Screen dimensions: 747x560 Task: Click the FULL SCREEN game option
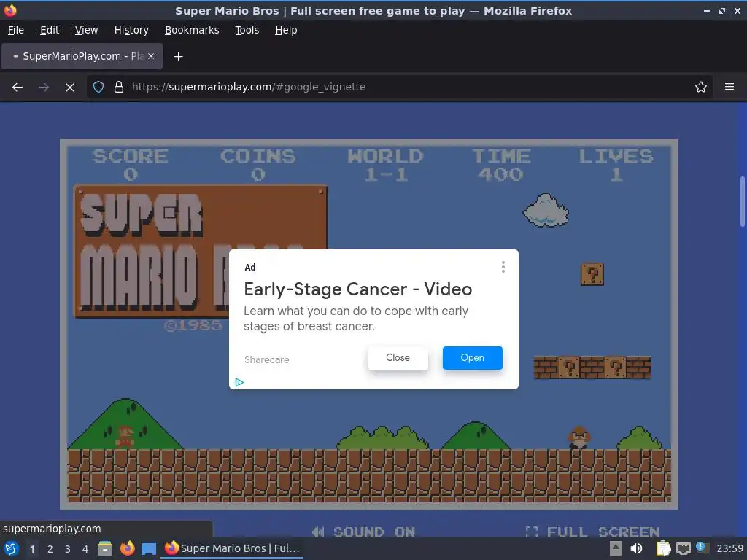pos(592,532)
